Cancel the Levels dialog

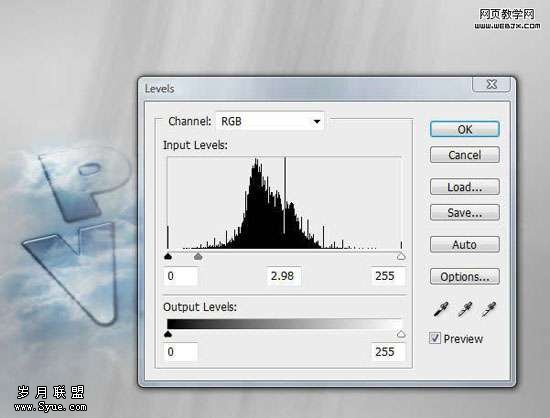pos(465,155)
